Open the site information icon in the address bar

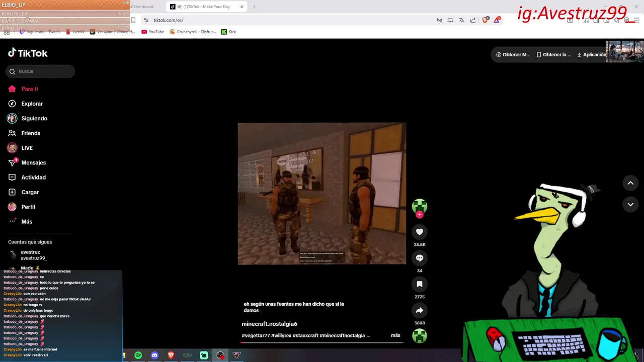click(146, 20)
